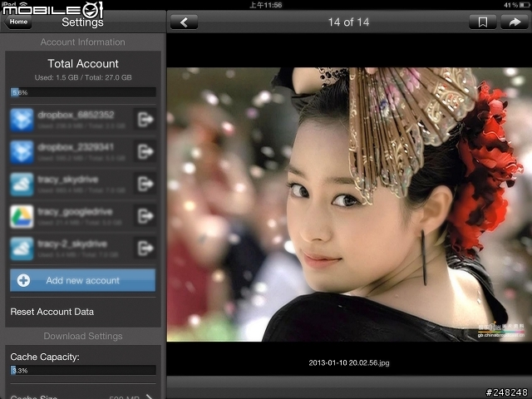Screen dimensions: 532x399
Task: Share the image with the arrow icon
Action: (515, 22)
